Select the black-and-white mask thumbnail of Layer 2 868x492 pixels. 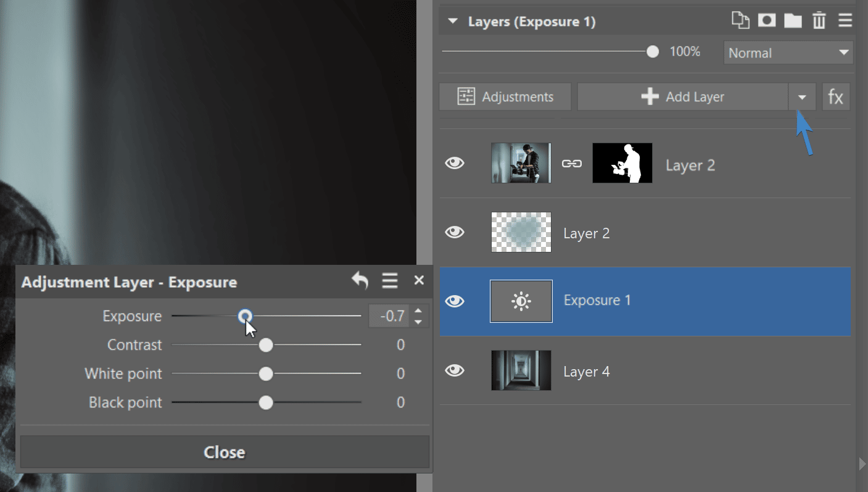point(622,163)
